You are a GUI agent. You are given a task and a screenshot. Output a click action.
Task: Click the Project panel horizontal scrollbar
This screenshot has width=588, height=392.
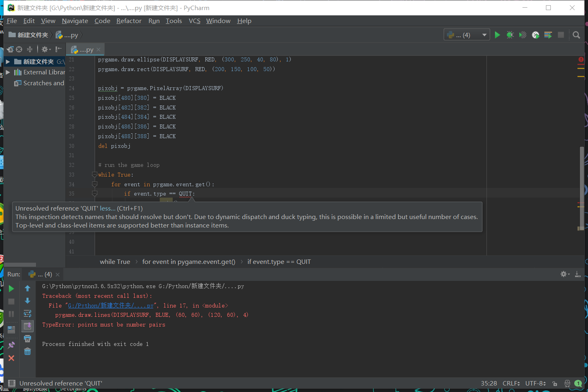point(20,265)
